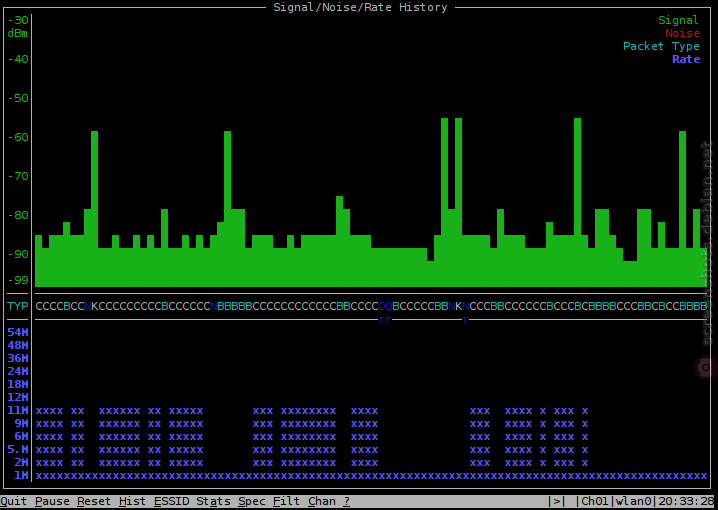Click the cyan Packet Type legend label

661,46
